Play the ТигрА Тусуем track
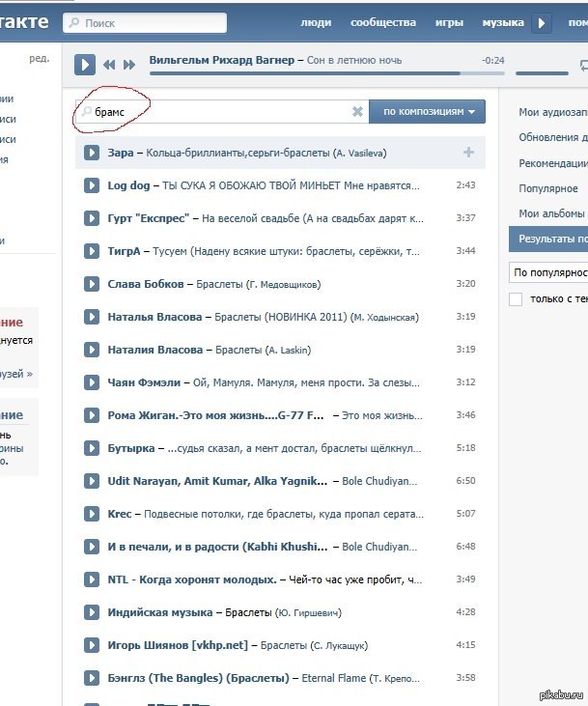Viewport: 588px width, 706px height. click(92, 251)
